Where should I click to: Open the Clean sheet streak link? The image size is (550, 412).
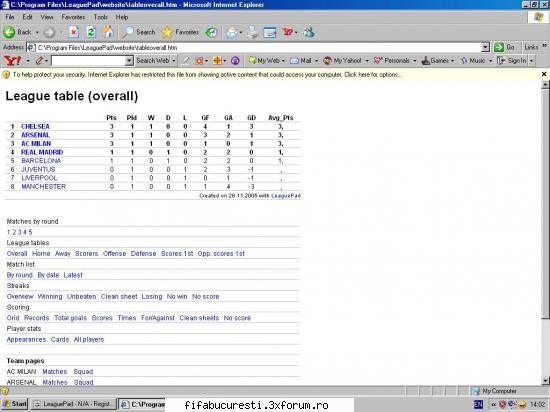click(x=119, y=297)
